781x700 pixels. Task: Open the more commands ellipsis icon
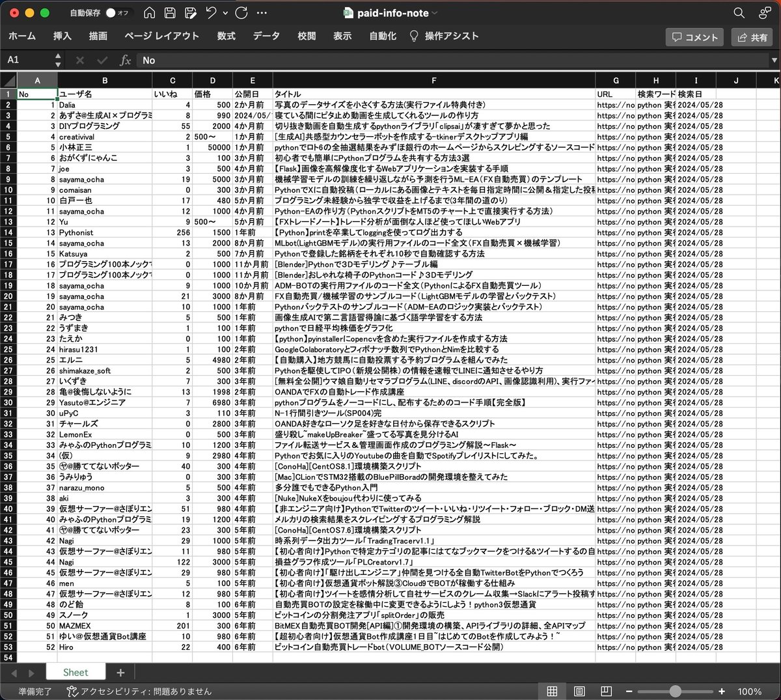point(262,13)
